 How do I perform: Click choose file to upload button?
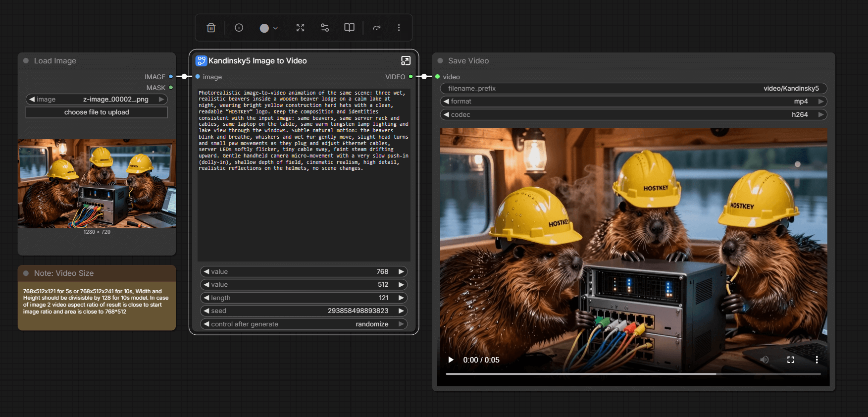click(97, 112)
